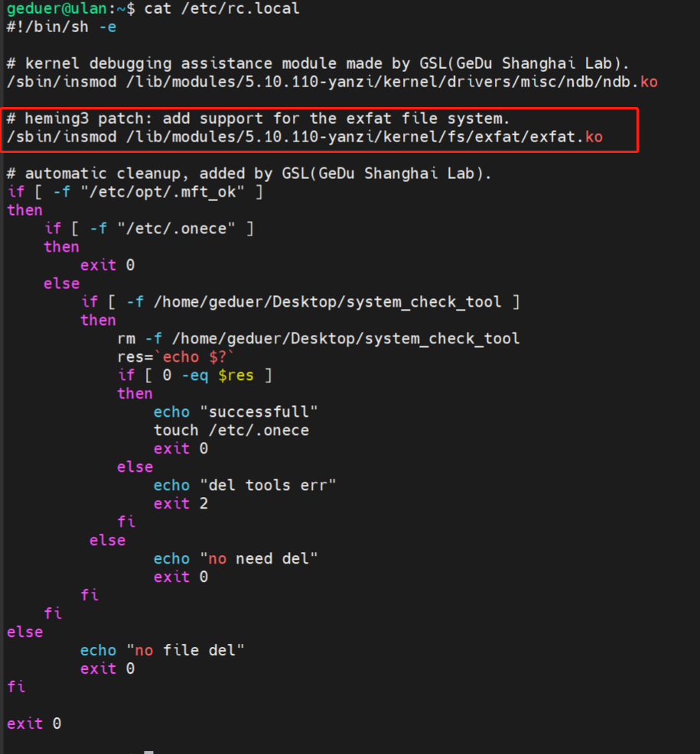Click the 'res=`echo $?`' line

176,357
